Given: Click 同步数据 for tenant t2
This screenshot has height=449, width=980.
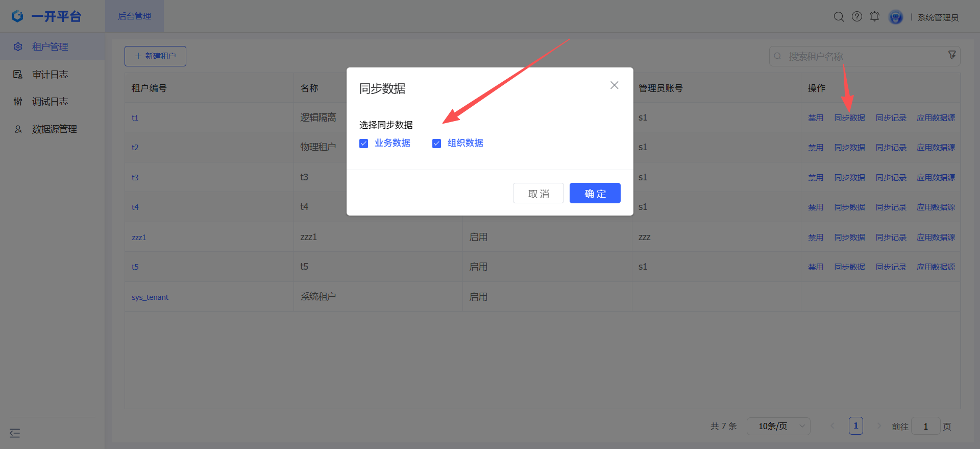Looking at the screenshot, I should tap(849, 148).
